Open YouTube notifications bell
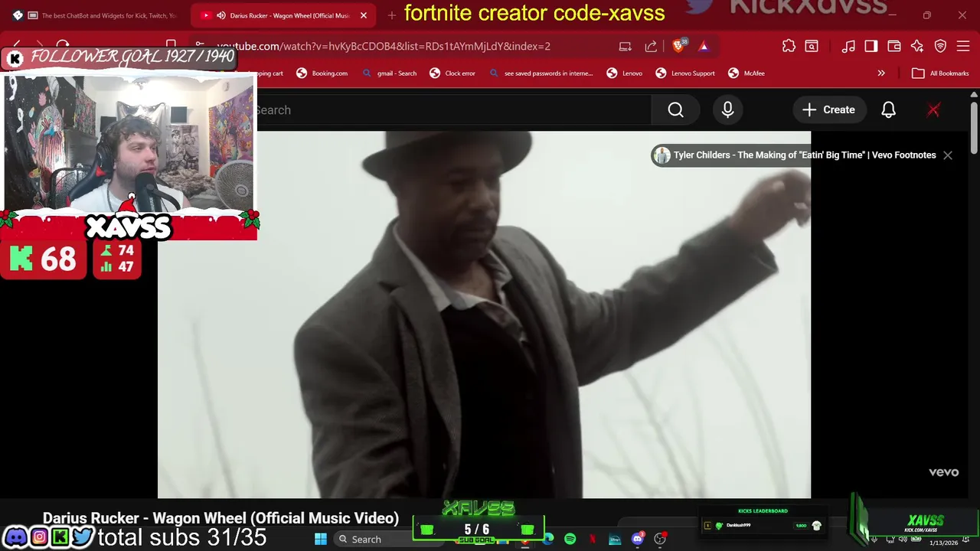 (x=888, y=110)
